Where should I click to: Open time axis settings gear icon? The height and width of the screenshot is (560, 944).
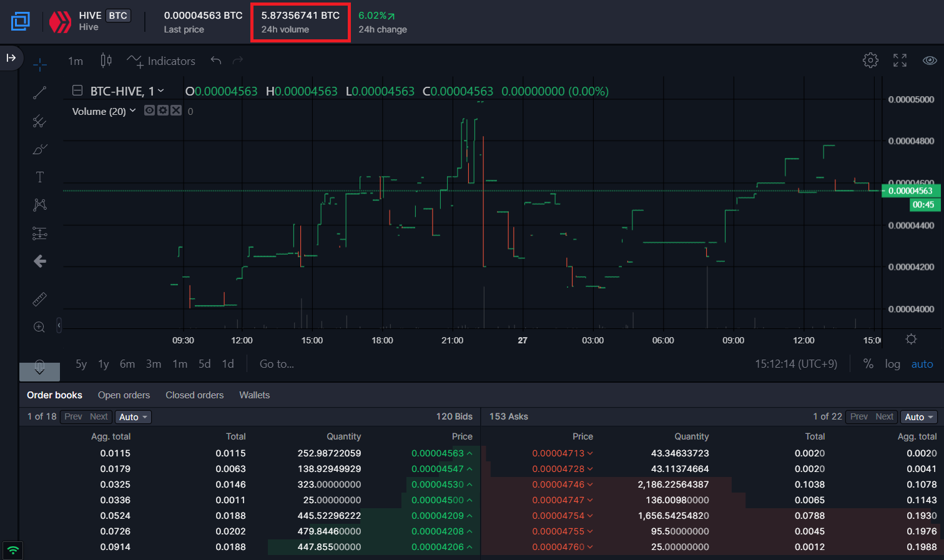pos(911,339)
